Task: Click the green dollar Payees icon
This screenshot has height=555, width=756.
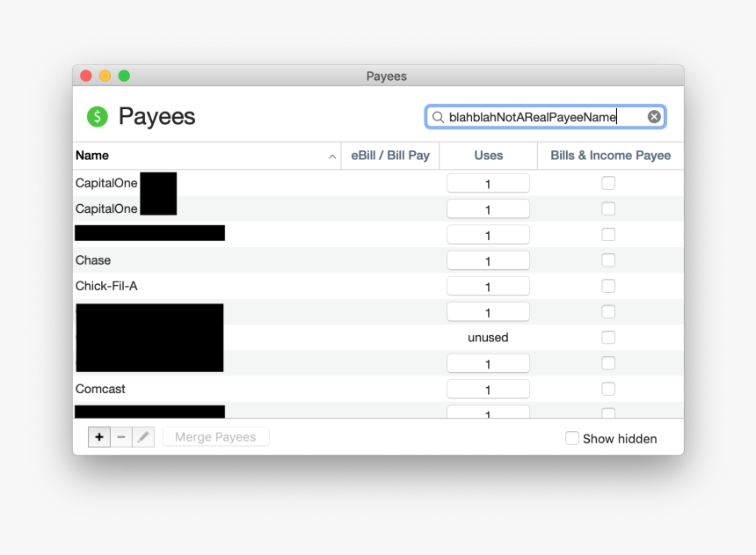Action: pyautogui.click(x=98, y=117)
